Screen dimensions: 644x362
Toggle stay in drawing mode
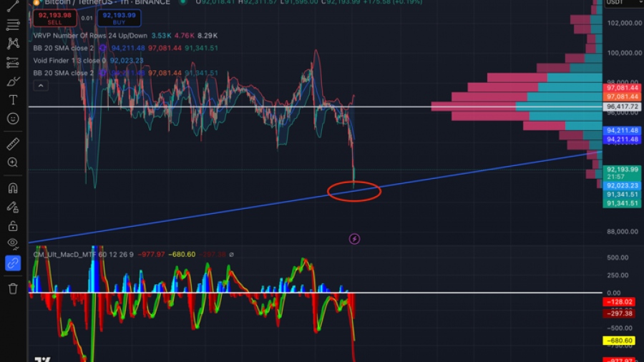(x=13, y=207)
